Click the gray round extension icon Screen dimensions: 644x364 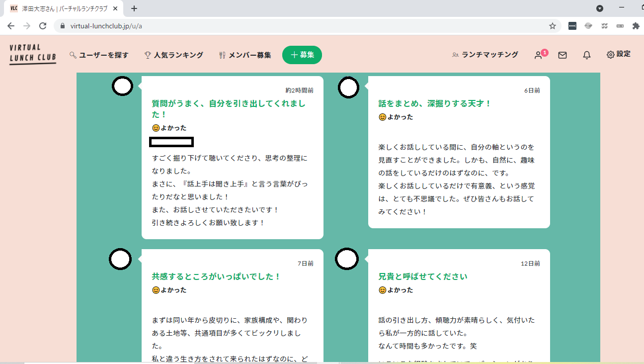[x=588, y=26]
